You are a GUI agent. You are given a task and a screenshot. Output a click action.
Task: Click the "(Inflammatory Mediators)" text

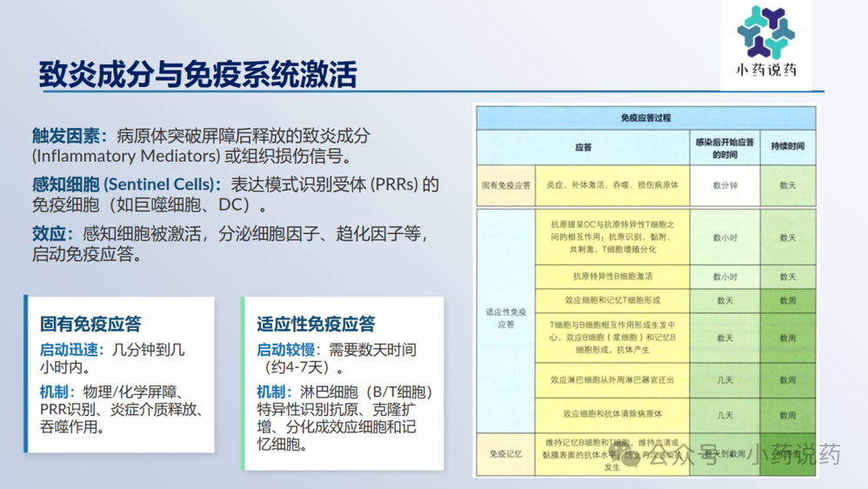[x=126, y=156]
